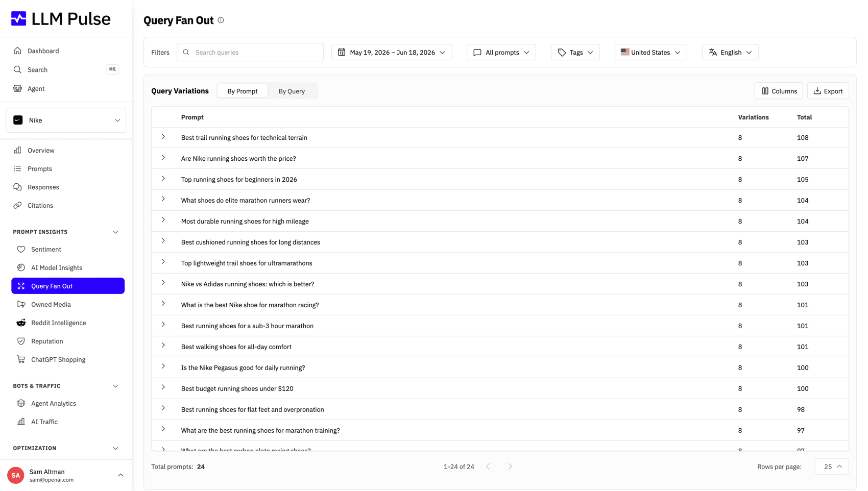The height and width of the screenshot is (491, 868).
Task: Switch to the By Query tab
Action: point(292,91)
